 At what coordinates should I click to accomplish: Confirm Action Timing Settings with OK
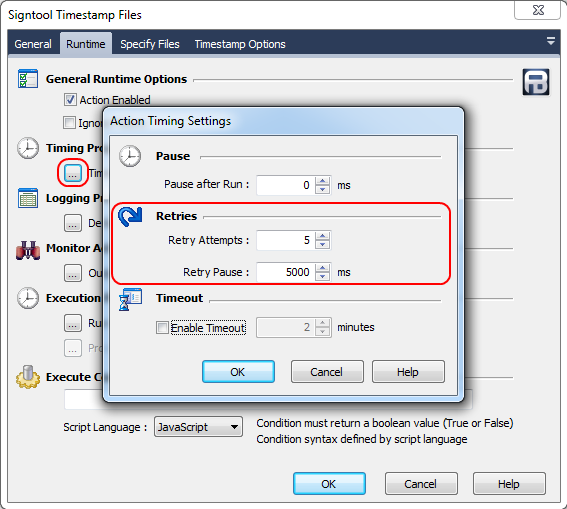(x=238, y=372)
